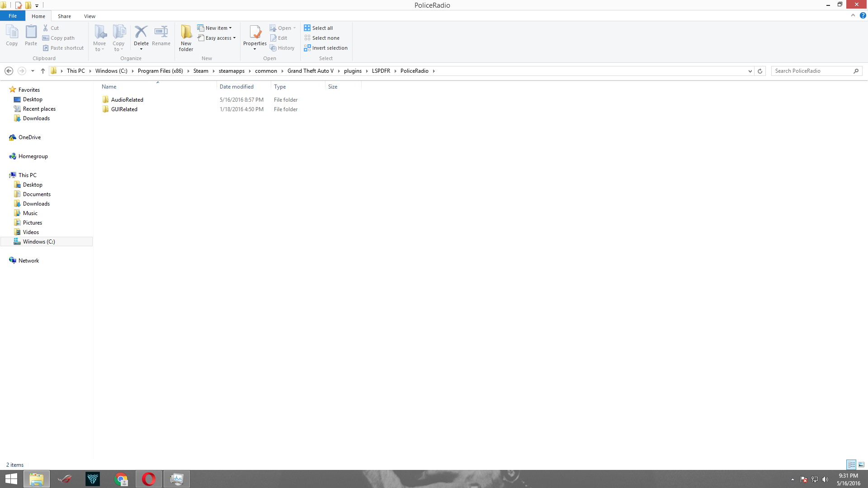Click the Search PoliceRadio field
868x488 pixels.
812,71
